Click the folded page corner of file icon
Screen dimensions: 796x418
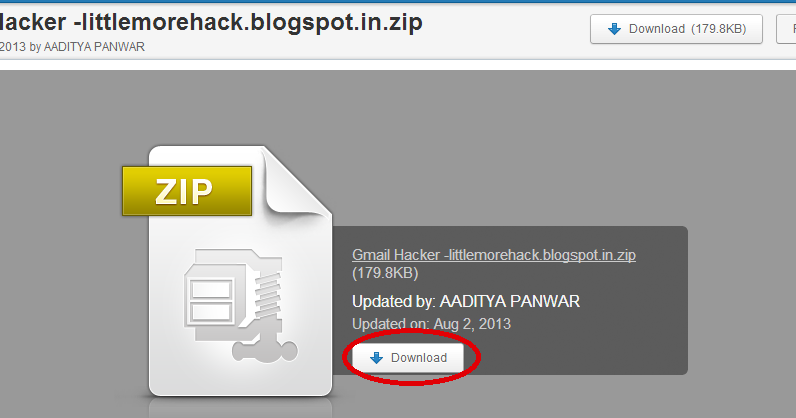point(297,182)
